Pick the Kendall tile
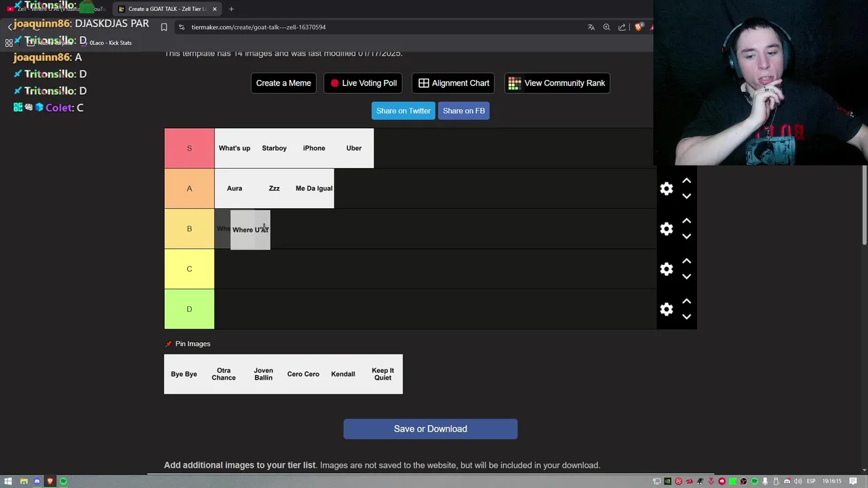Screen dimensions: 868x488 [x=343, y=374]
